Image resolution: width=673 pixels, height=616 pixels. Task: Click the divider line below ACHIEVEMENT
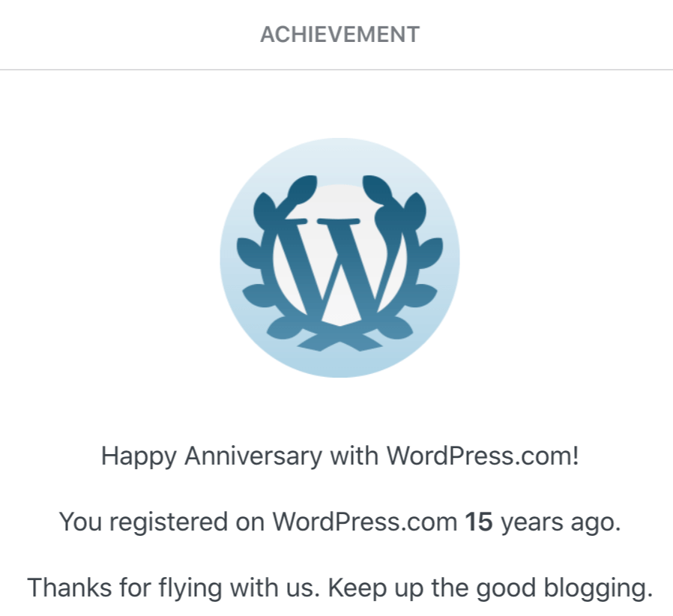coord(336,70)
